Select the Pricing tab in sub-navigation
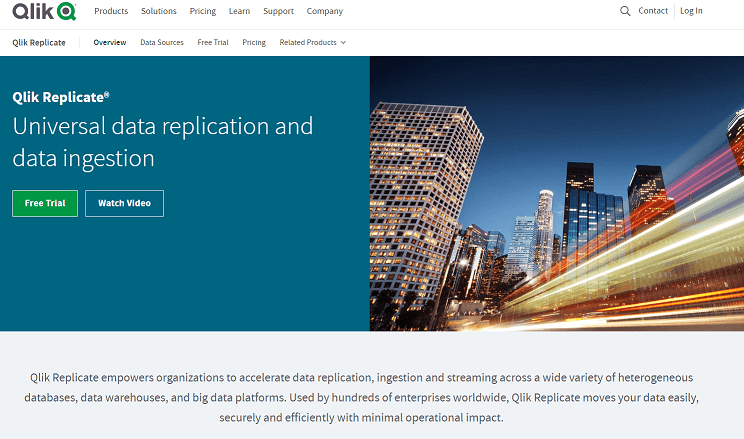Image resolution: width=744 pixels, height=439 pixels. (x=254, y=42)
